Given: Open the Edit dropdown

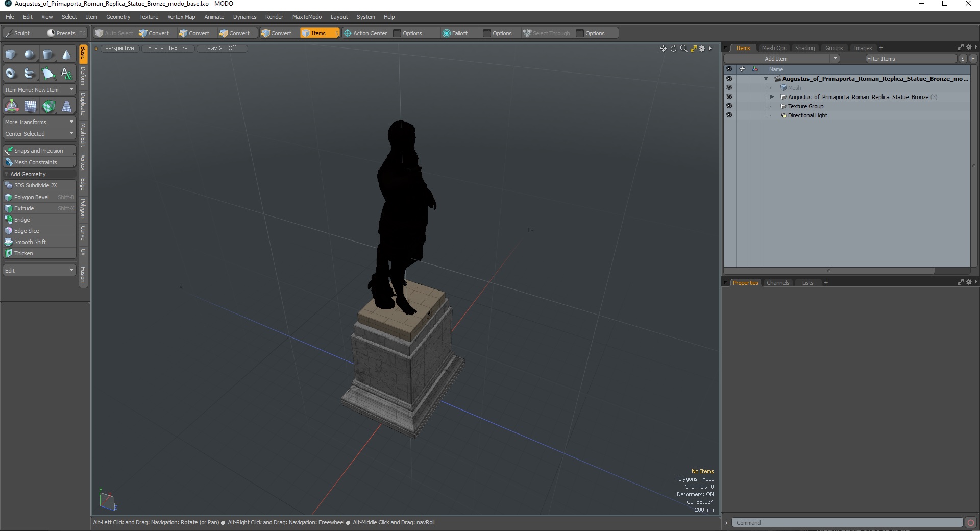Looking at the screenshot, I should point(39,271).
